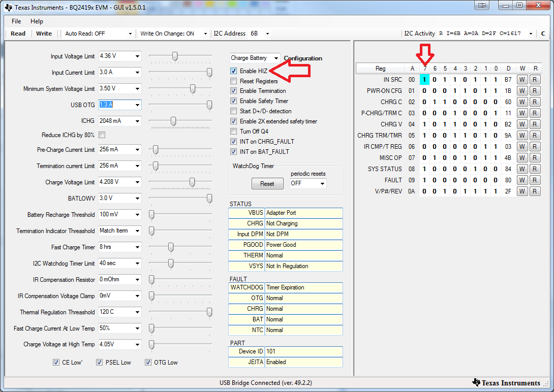Toggle the PSEL Low checkbox
The image size is (554, 392).
coord(100,363)
